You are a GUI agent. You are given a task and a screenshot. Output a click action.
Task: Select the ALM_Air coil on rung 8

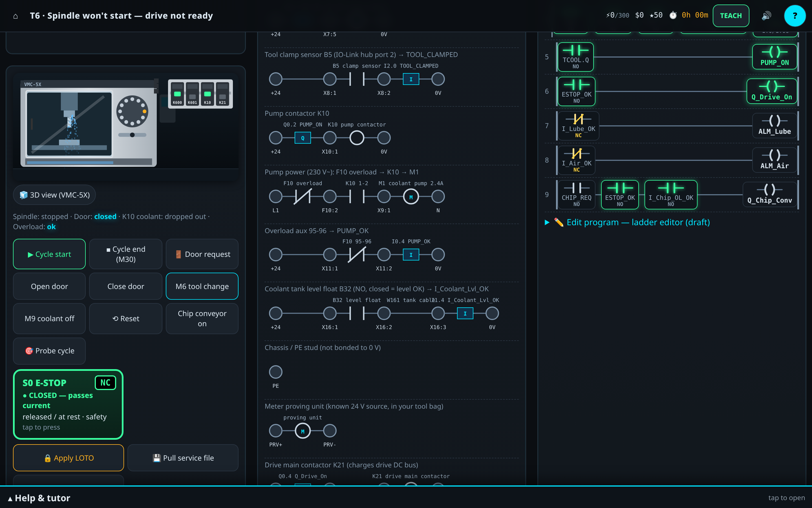point(775,160)
